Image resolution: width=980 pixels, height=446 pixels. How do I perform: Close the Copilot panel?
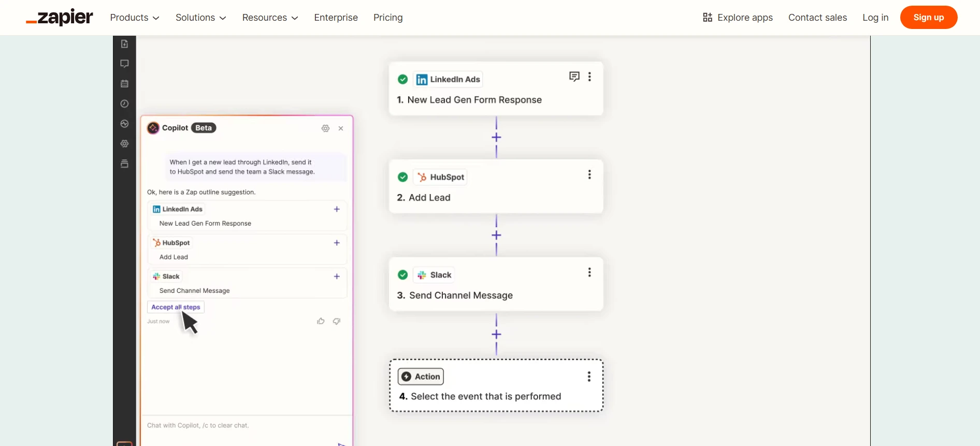point(341,128)
